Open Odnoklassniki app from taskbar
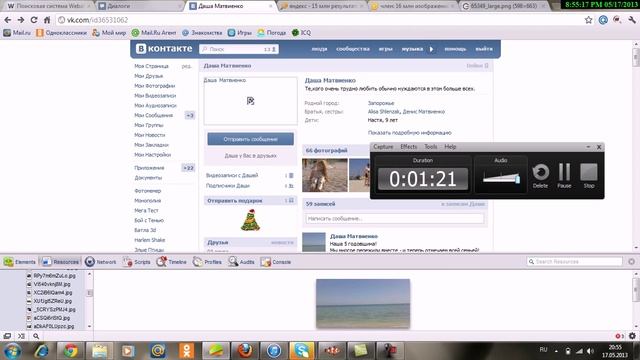The image size is (640, 360). pyautogui.click(x=187, y=351)
